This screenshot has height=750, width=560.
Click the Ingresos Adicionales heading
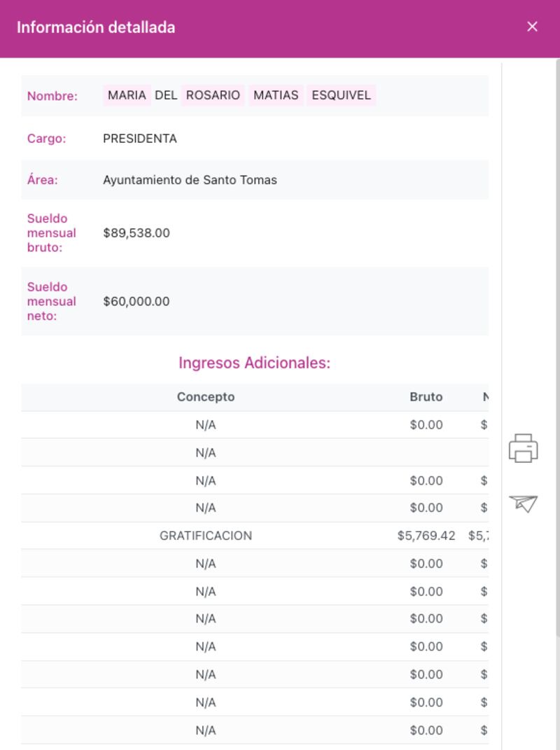pos(254,363)
